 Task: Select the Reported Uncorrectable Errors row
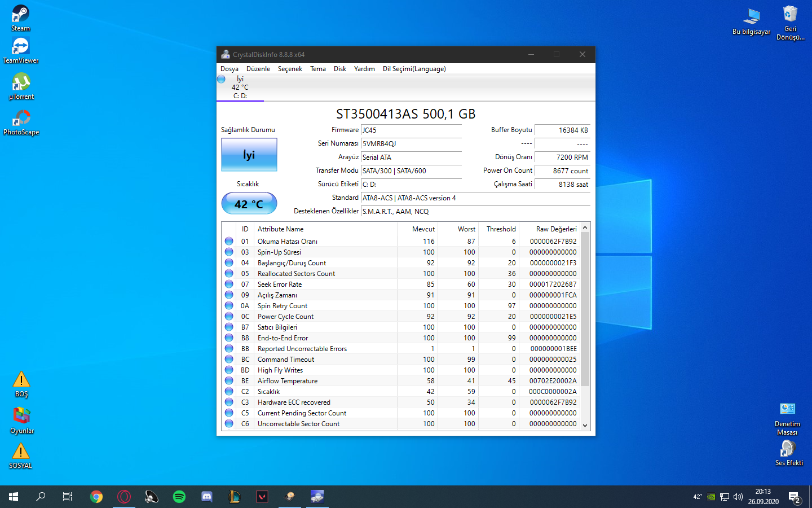[401, 348]
